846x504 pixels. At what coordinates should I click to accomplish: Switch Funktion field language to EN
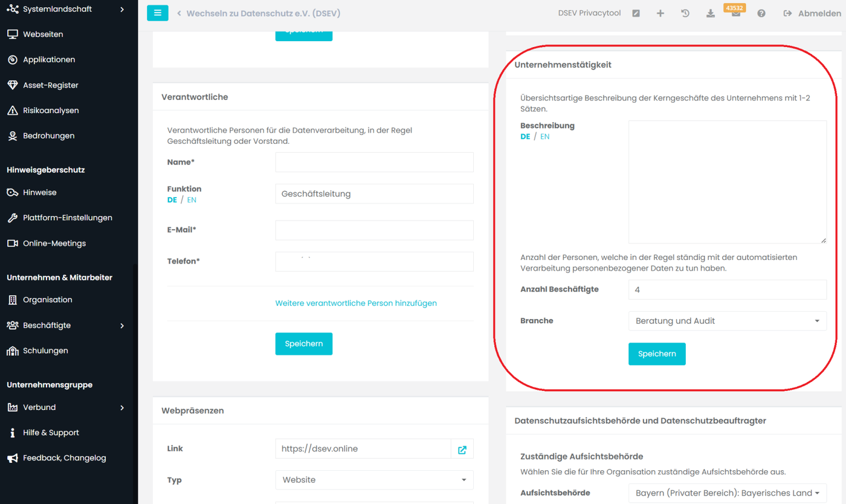192,200
